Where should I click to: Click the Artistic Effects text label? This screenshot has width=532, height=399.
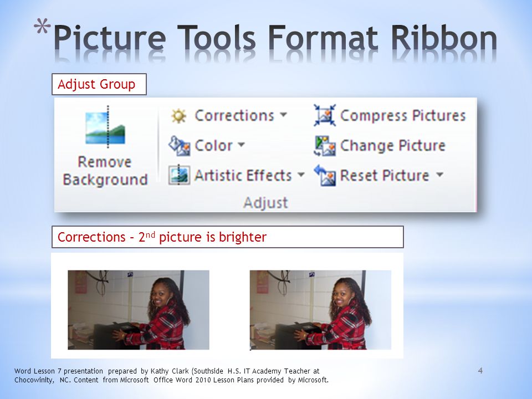[243, 176]
